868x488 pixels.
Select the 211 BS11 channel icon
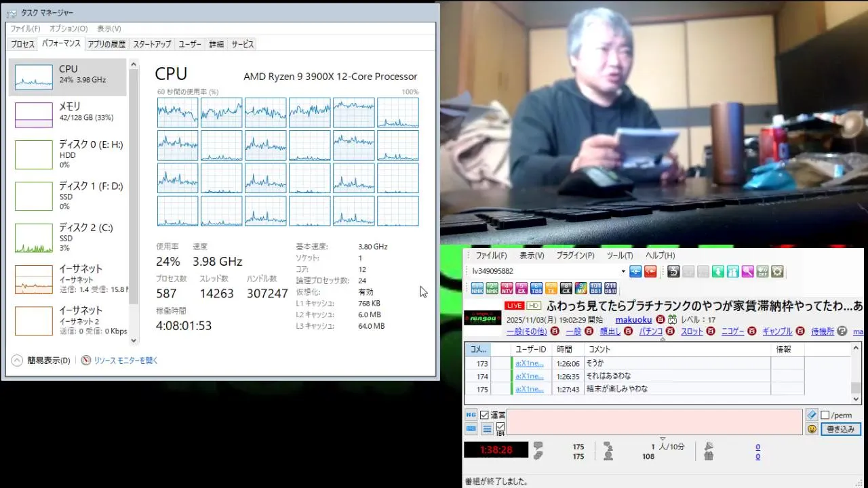[x=610, y=288]
